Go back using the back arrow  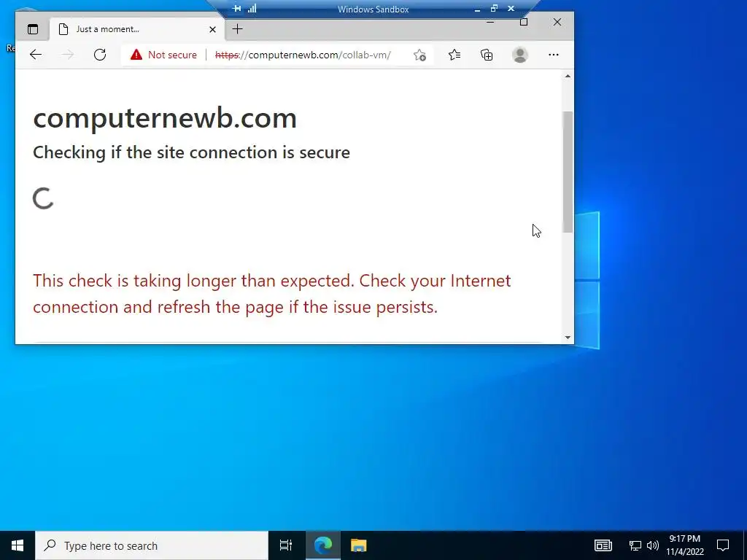click(36, 55)
